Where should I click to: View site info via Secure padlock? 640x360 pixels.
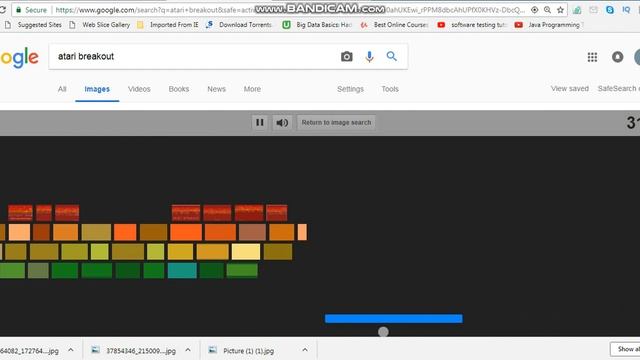click(x=31, y=10)
